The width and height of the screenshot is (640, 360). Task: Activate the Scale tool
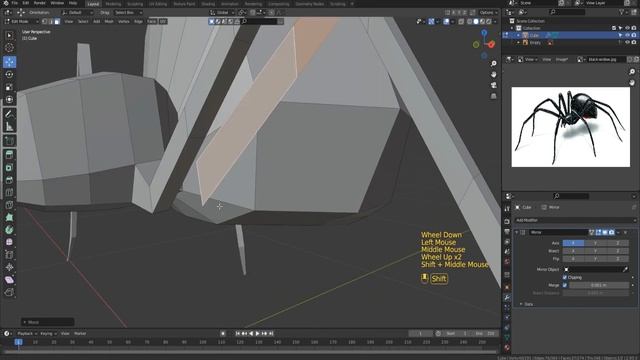point(9,87)
